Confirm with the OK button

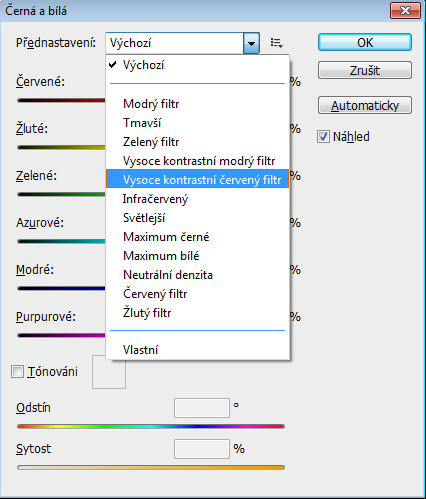(x=365, y=42)
